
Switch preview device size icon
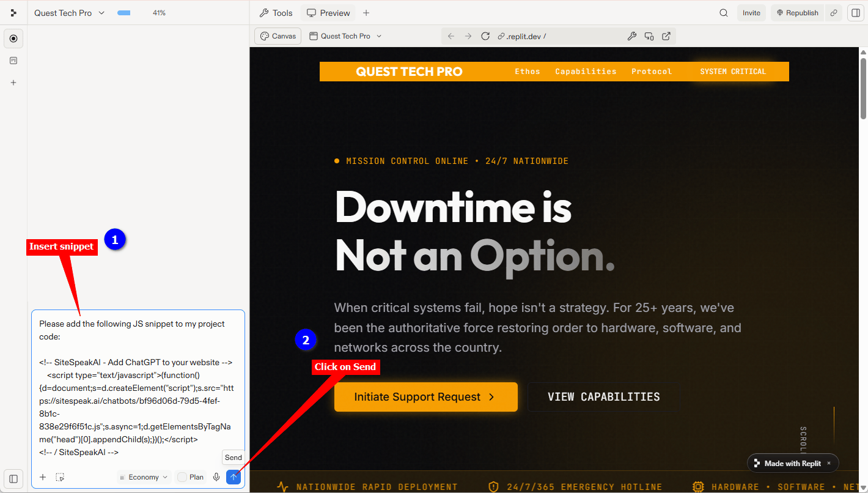[649, 36]
